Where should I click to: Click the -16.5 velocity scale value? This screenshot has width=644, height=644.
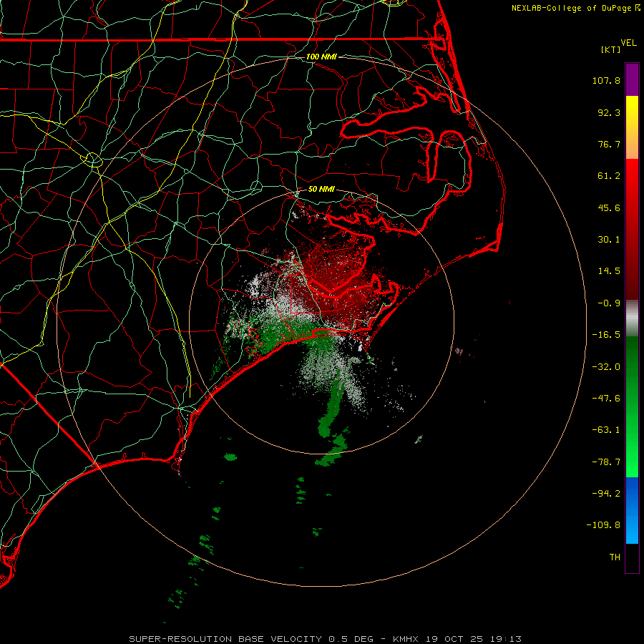pos(606,335)
